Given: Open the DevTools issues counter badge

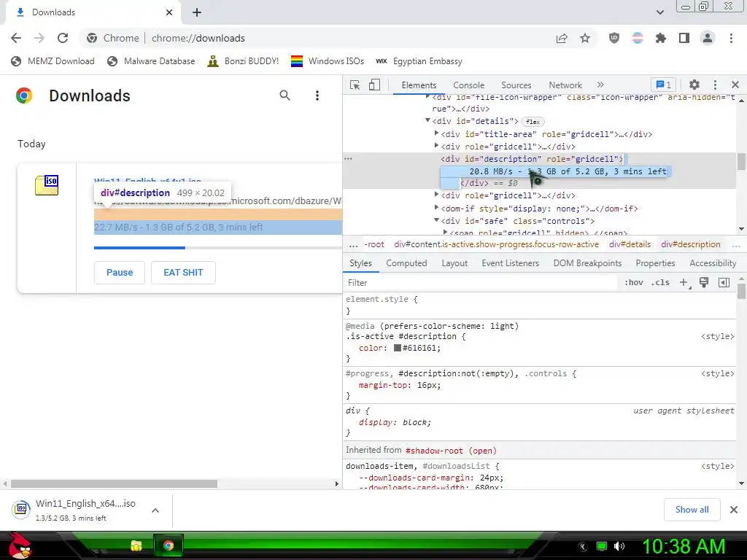Looking at the screenshot, I should click(663, 85).
